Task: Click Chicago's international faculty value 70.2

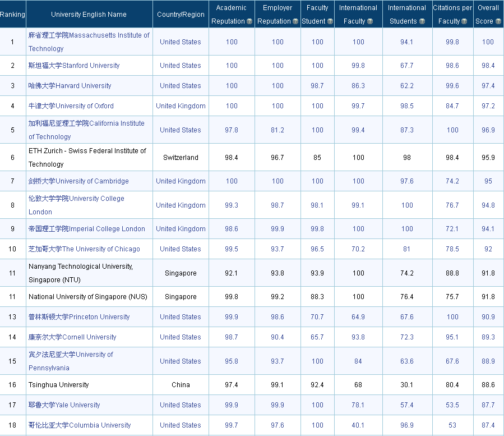Action: coord(358,249)
